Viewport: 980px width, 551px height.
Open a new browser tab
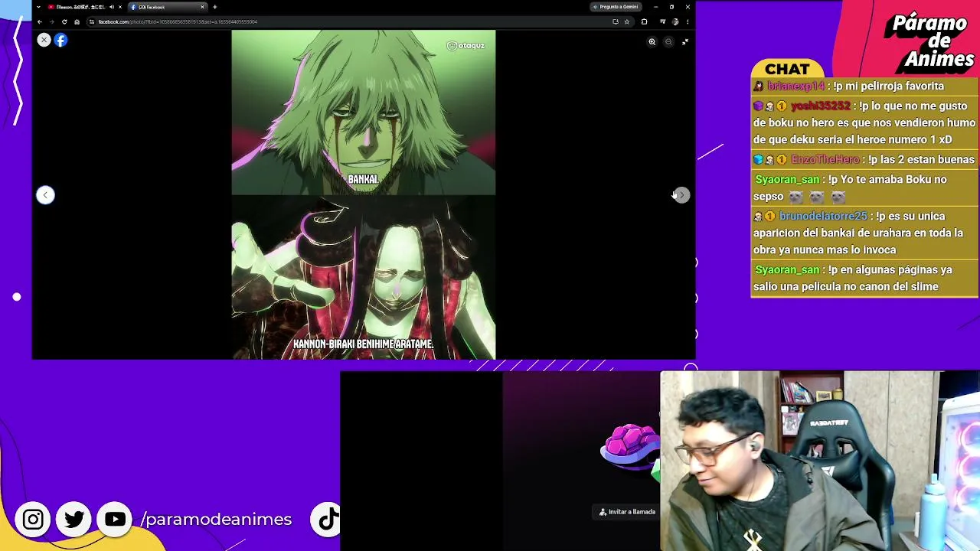[215, 7]
